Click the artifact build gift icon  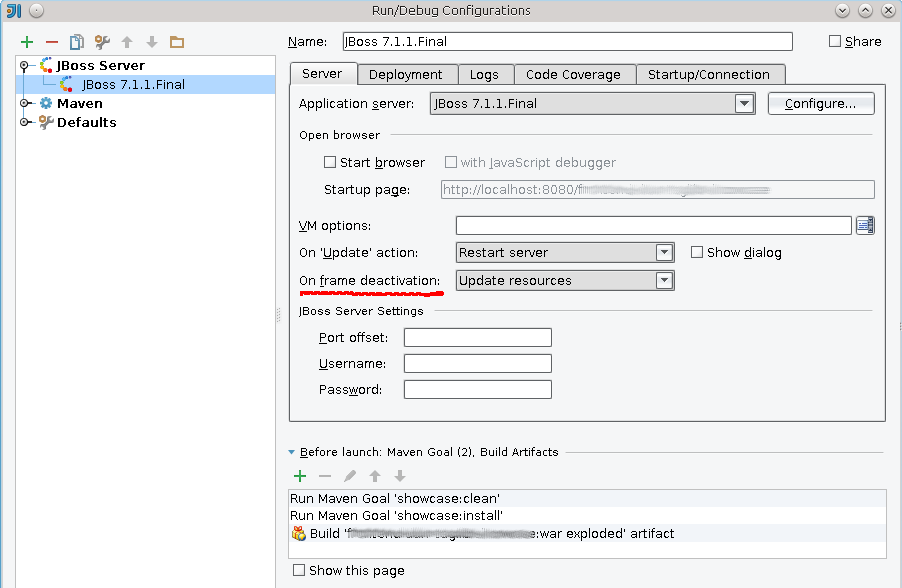[x=299, y=533]
